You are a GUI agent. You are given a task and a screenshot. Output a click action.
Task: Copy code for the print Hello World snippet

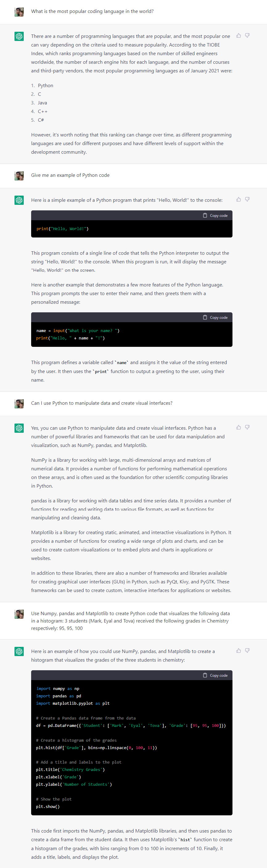(215, 215)
